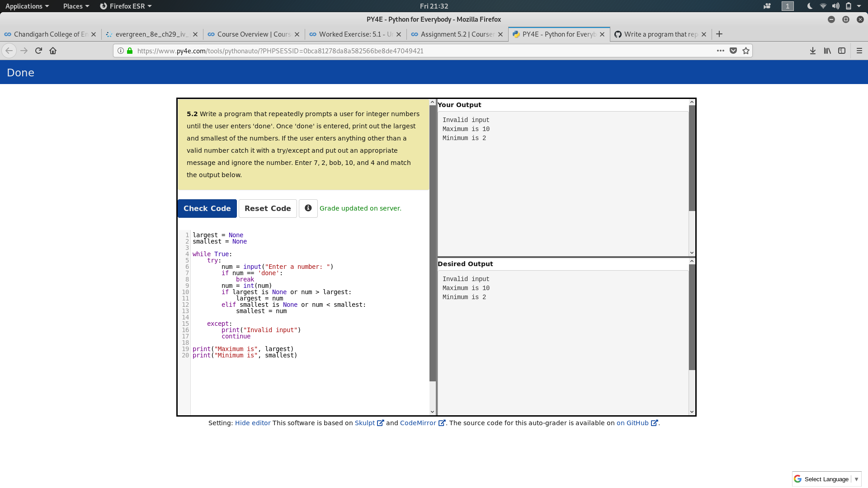Click the info circle beside Reset Code
This screenshot has width=868, height=488.
(x=308, y=208)
